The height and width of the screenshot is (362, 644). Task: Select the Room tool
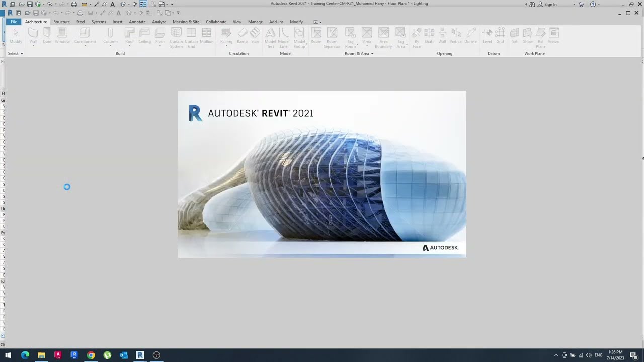click(x=316, y=36)
